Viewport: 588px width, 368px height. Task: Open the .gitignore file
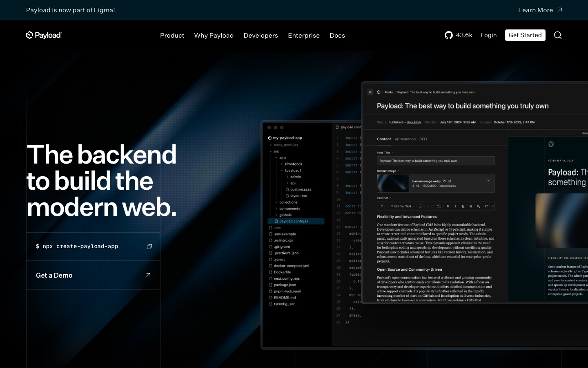pyautogui.click(x=280, y=247)
